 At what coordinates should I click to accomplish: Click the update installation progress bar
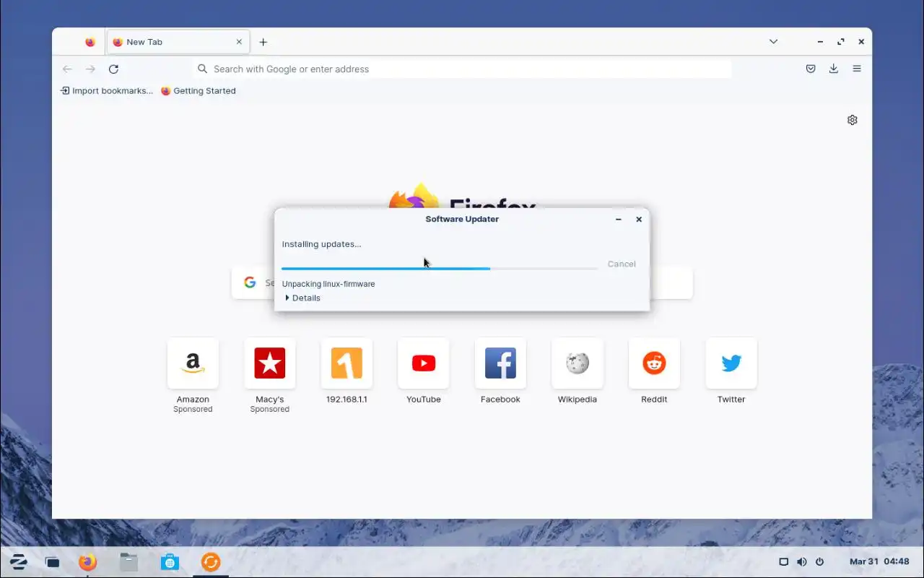(x=440, y=269)
